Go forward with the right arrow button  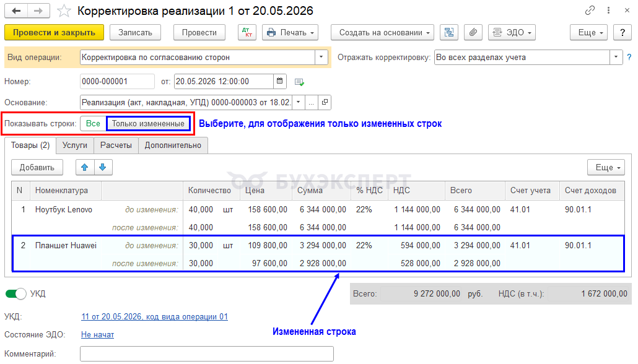(x=38, y=11)
